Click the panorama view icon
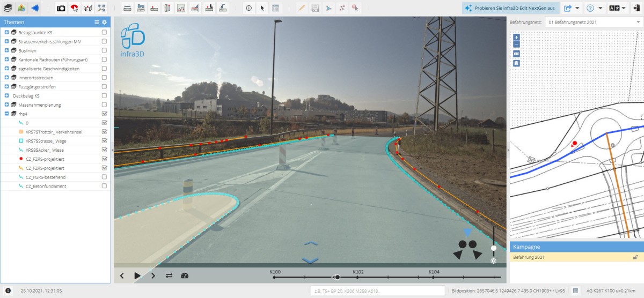This screenshot has width=644, height=298. click(88, 8)
